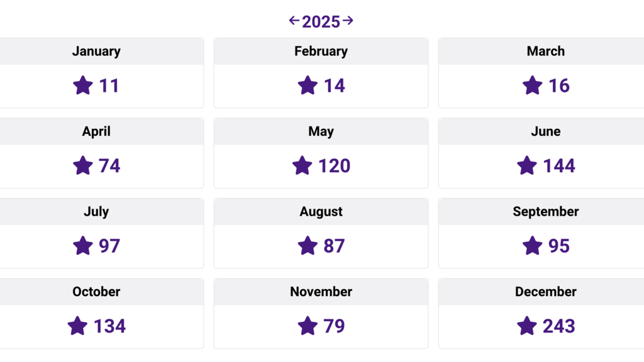Click the star next to December's 243

coord(526,326)
